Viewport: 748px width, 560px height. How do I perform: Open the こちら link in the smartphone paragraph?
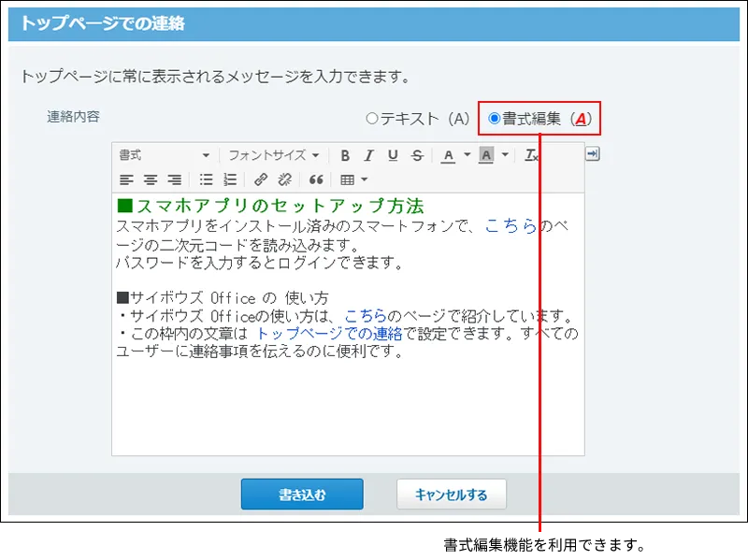(x=511, y=225)
